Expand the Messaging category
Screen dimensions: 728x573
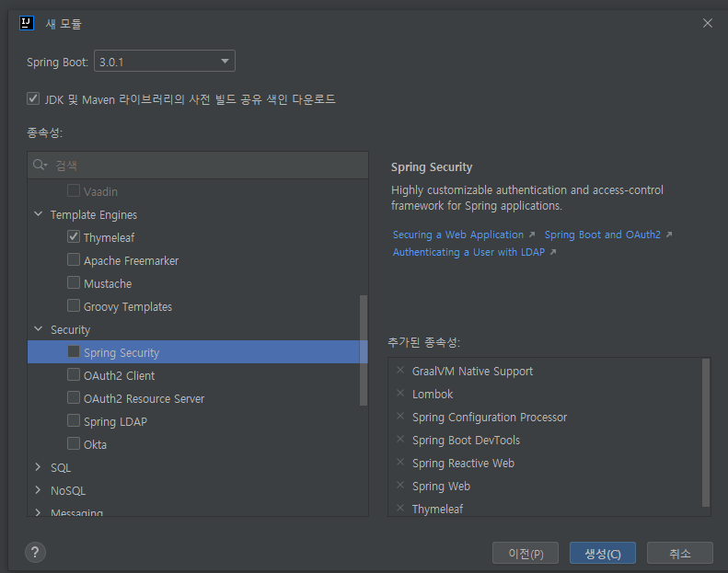(x=39, y=512)
